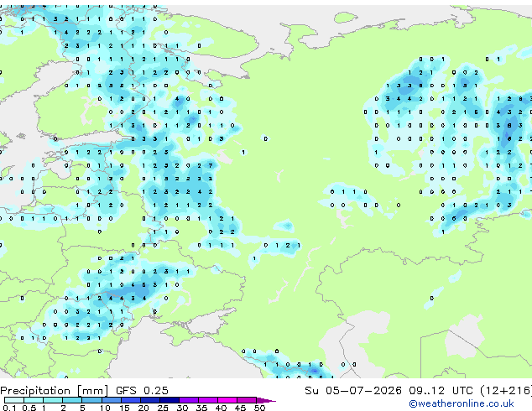The height and width of the screenshot is (411, 532).
Task: Select the 35–40 mm purple legend swatch
Action: (208, 400)
